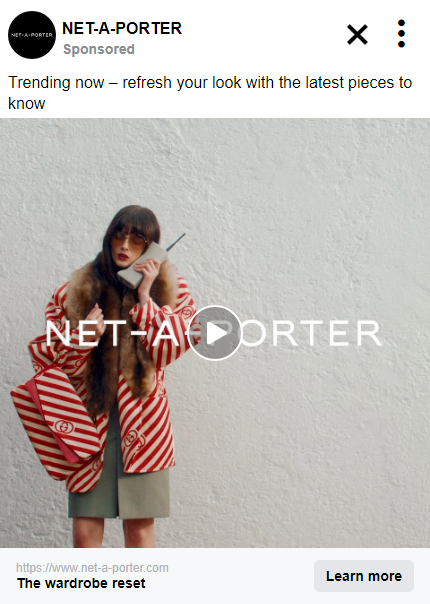
Task: Click the Trending now ad caption text
Action: click(210, 93)
